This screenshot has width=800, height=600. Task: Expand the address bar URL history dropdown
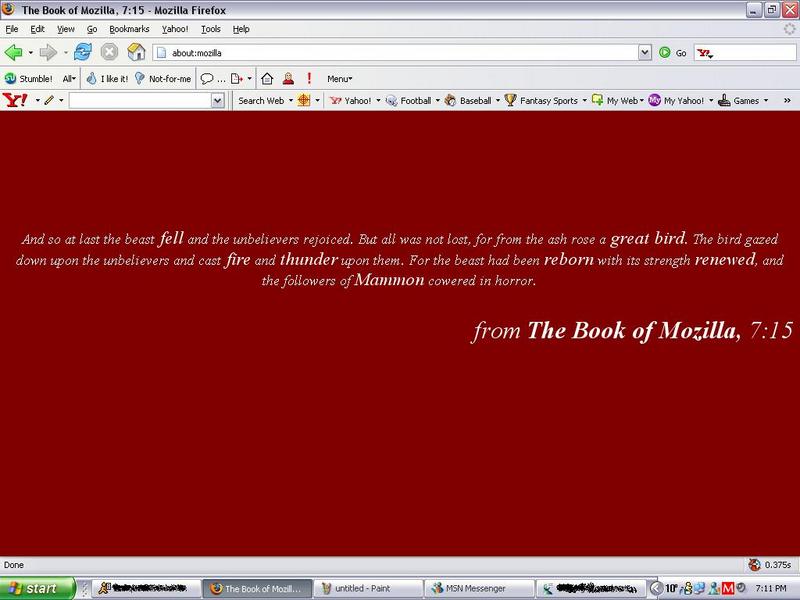pyautogui.click(x=646, y=52)
